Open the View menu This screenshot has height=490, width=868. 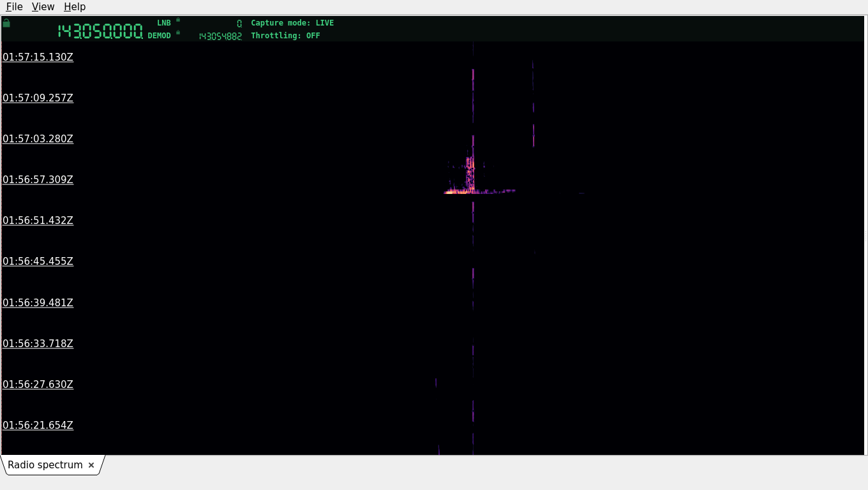coord(43,6)
